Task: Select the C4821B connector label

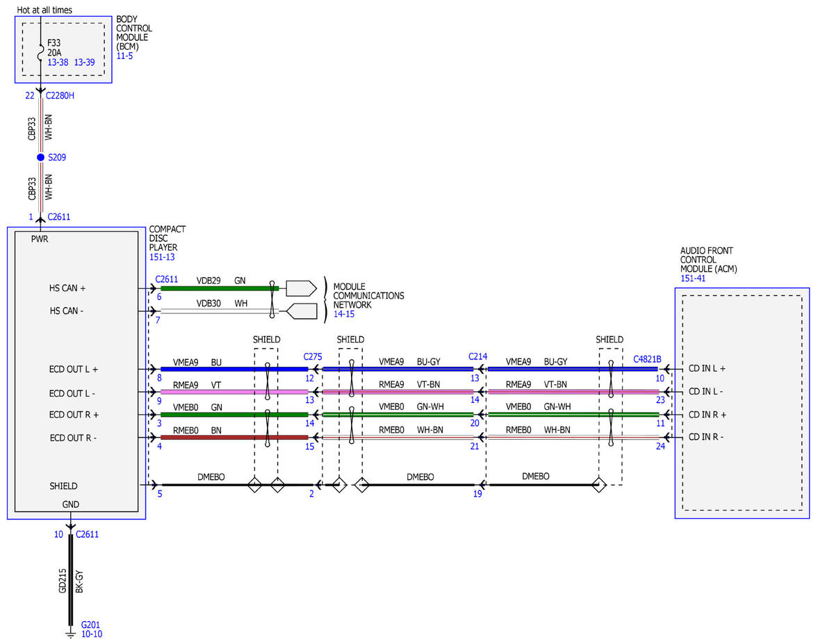Action: click(x=647, y=359)
